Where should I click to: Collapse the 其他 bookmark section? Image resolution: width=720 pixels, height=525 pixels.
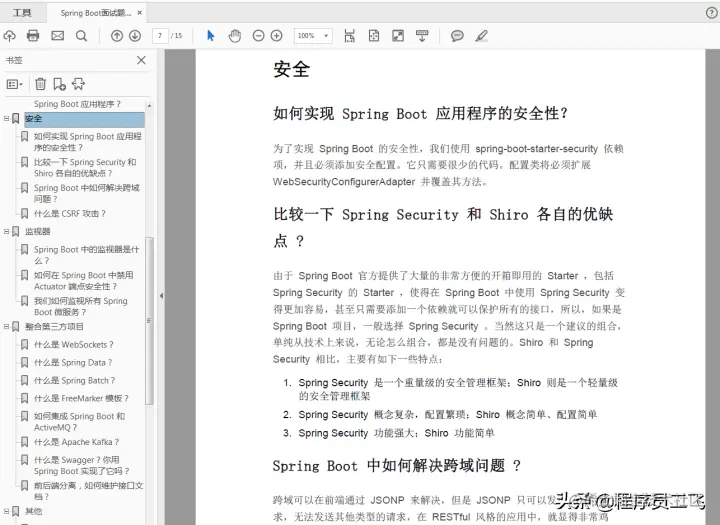(x=6, y=511)
